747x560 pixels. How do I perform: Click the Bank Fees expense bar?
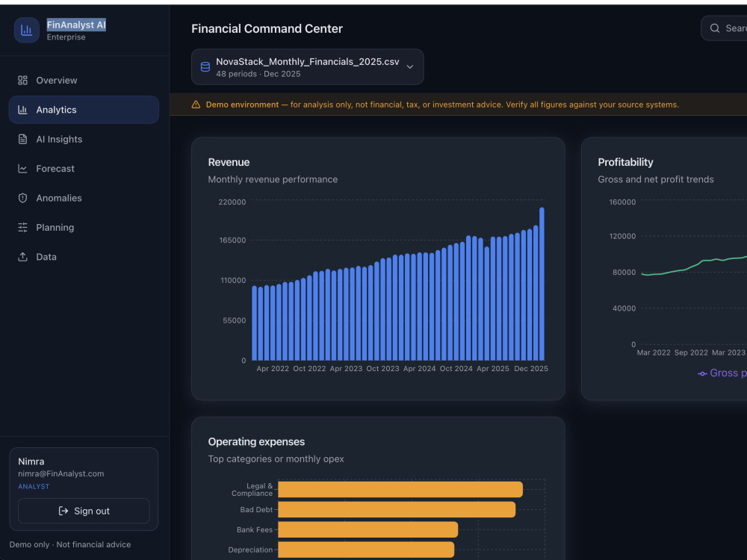368,529
